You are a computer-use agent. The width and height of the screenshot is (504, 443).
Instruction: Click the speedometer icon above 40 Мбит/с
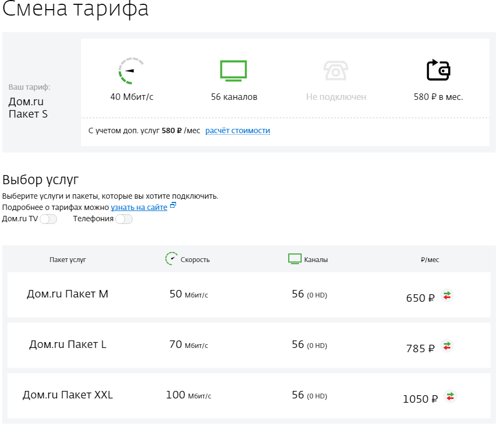[131, 71]
